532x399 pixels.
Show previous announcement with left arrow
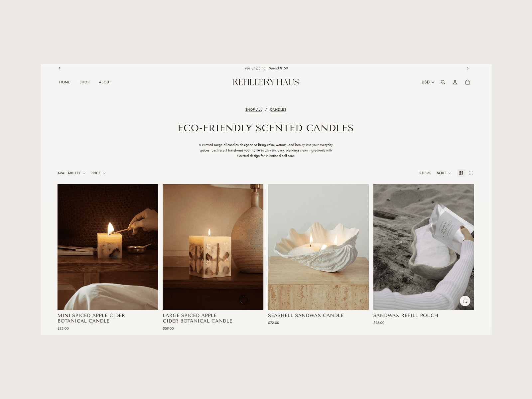tap(60, 68)
